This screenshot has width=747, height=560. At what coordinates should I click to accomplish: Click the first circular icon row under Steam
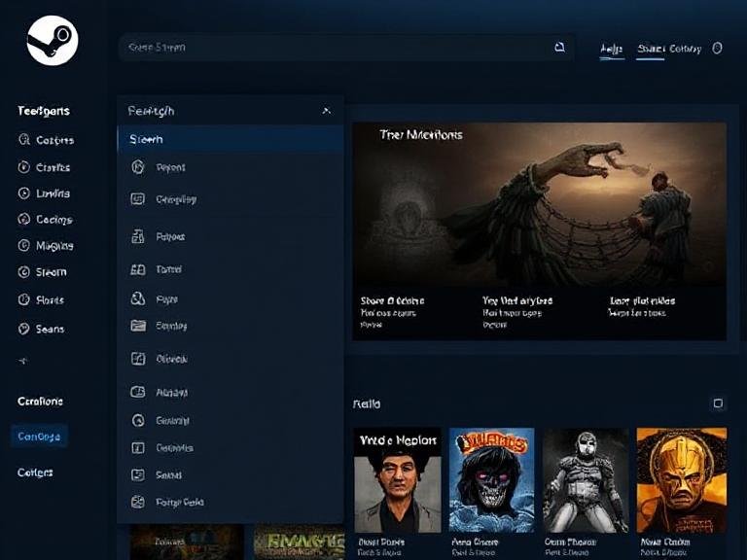point(231,167)
